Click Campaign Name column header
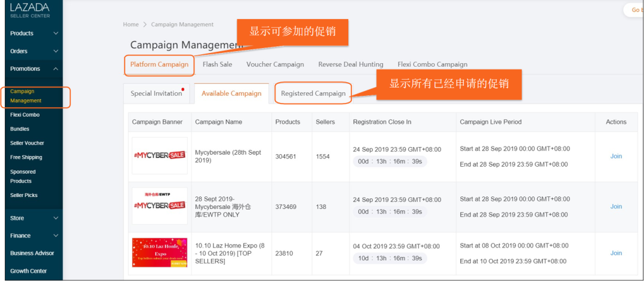This screenshot has height=281, width=644. [x=218, y=122]
